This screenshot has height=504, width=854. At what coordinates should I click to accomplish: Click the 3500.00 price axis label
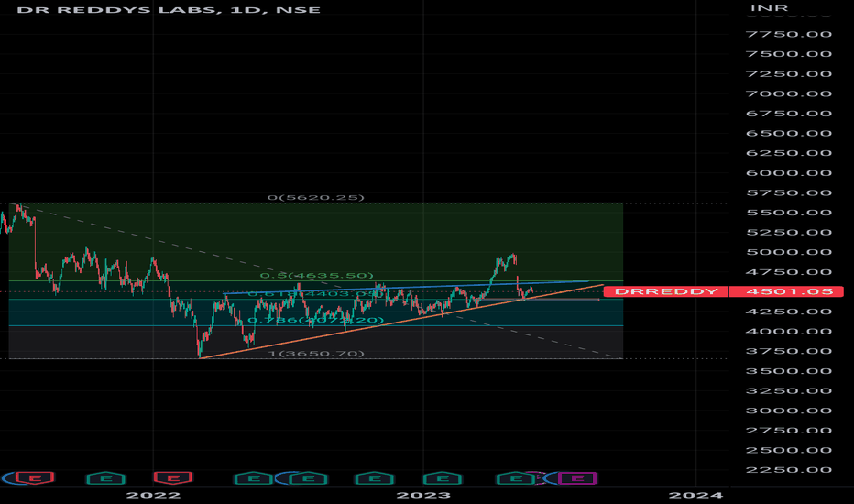coord(789,370)
